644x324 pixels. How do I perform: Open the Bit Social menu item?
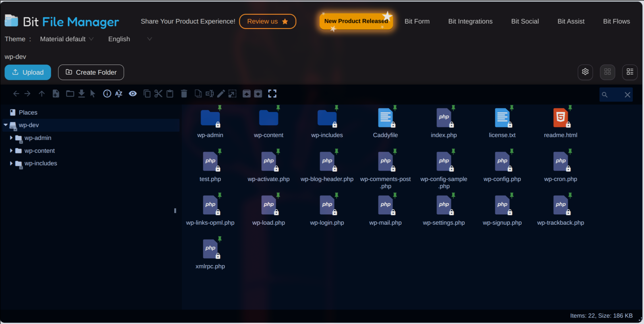click(525, 21)
